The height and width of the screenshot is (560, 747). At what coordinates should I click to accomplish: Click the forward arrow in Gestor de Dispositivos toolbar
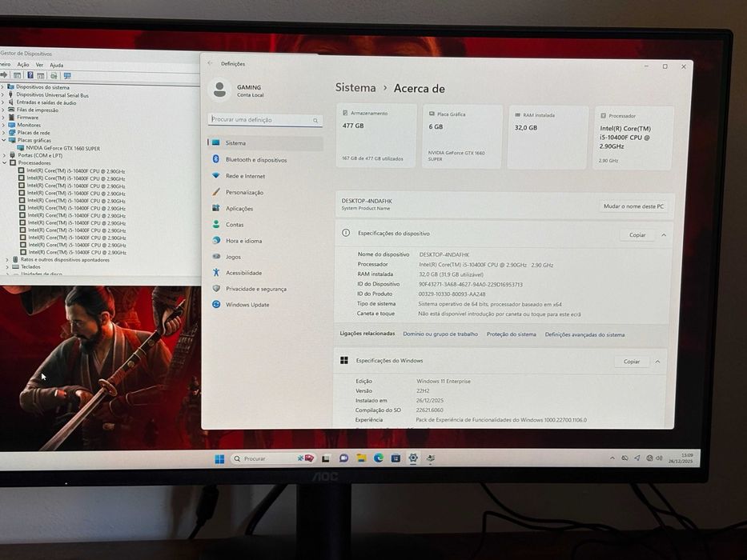coord(4,74)
